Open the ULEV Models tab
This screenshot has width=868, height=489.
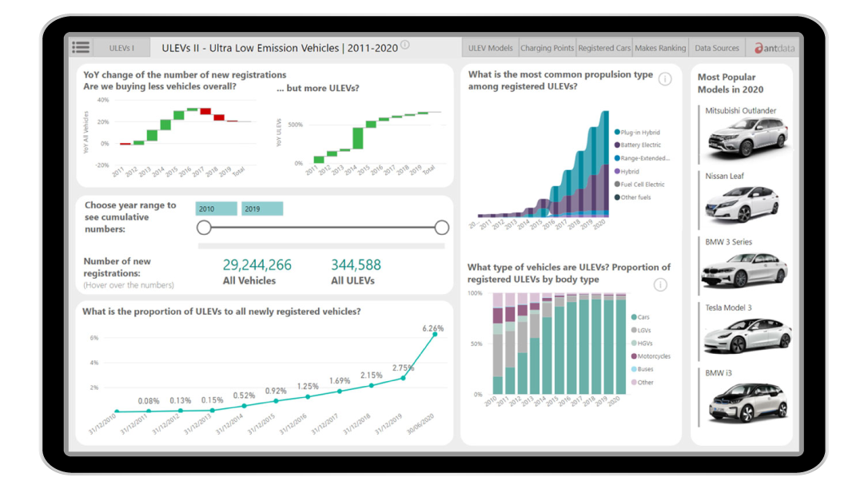(x=490, y=47)
